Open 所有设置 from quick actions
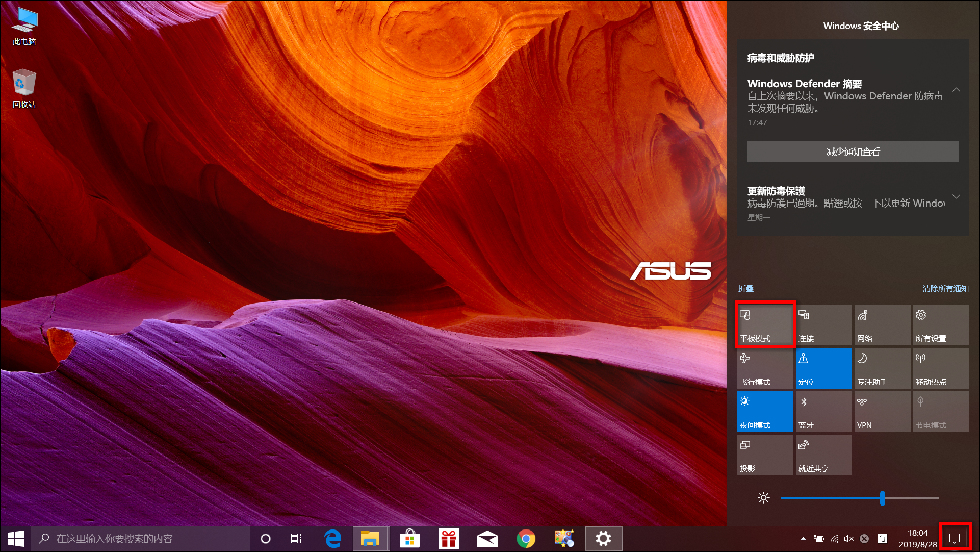This screenshot has width=980, height=555. (x=941, y=325)
